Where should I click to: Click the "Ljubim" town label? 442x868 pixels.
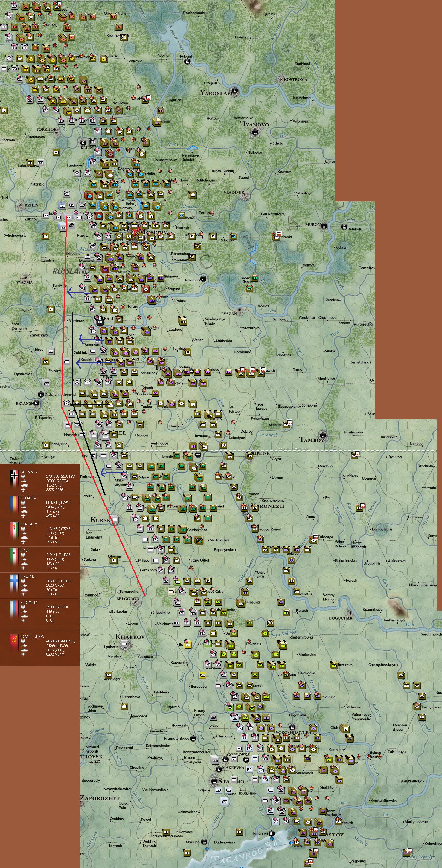click(x=269, y=14)
